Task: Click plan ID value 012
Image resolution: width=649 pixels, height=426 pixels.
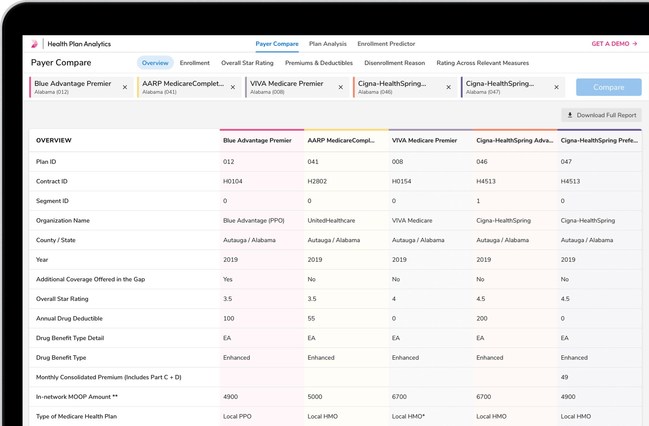Action: click(x=228, y=161)
